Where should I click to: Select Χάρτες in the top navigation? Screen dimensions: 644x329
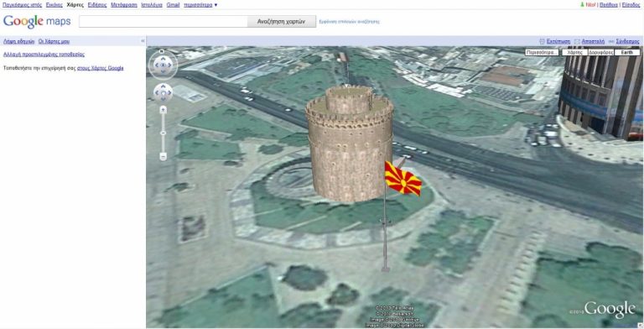coord(75,5)
